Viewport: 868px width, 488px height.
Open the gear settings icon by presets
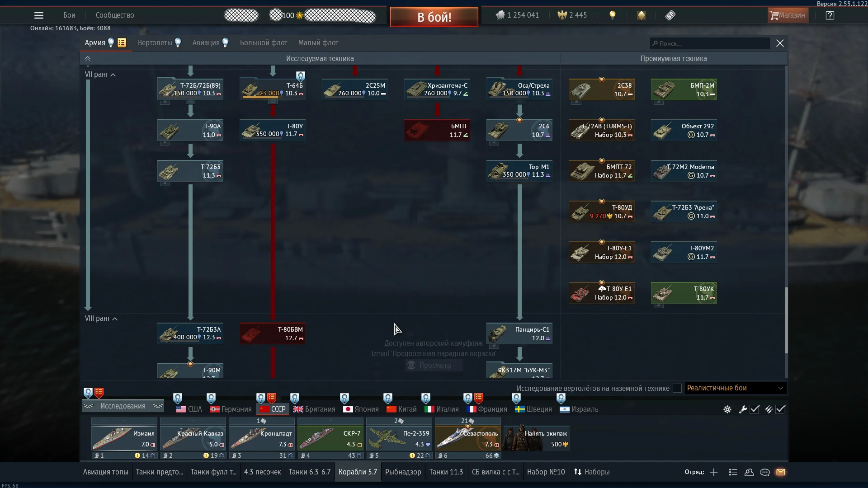click(x=727, y=409)
